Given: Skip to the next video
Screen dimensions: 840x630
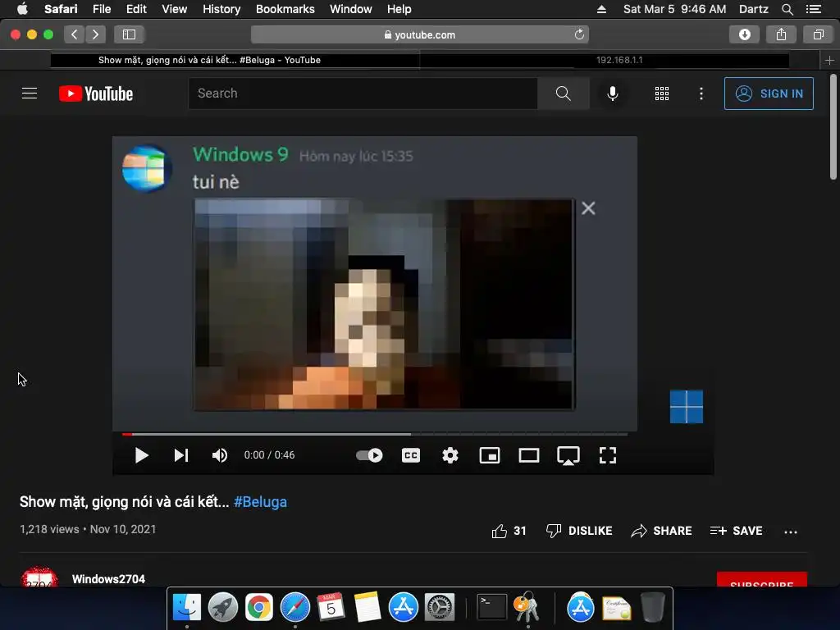Looking at the screenshot, I should point(181,455).
